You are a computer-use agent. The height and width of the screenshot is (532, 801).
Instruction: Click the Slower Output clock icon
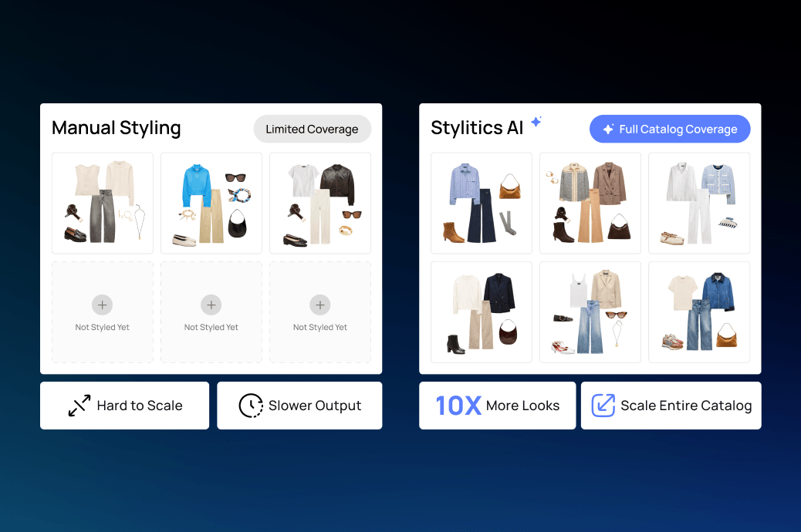[251, 406]
